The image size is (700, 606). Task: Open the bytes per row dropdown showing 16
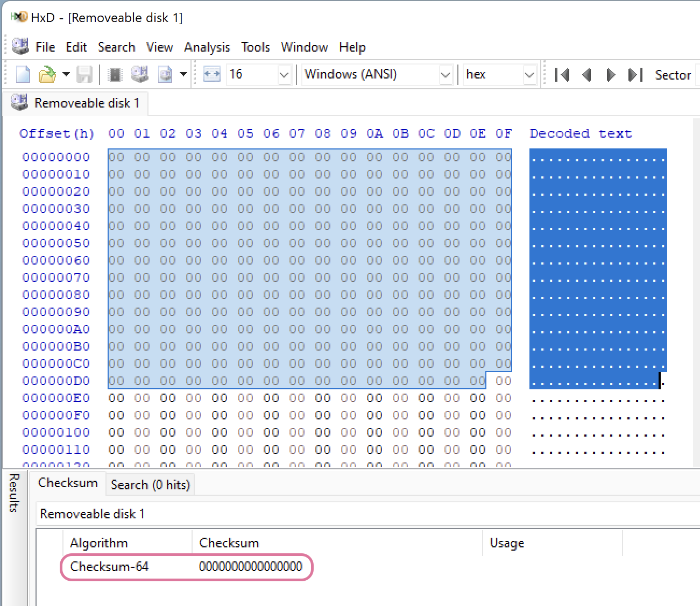(285, 75)
